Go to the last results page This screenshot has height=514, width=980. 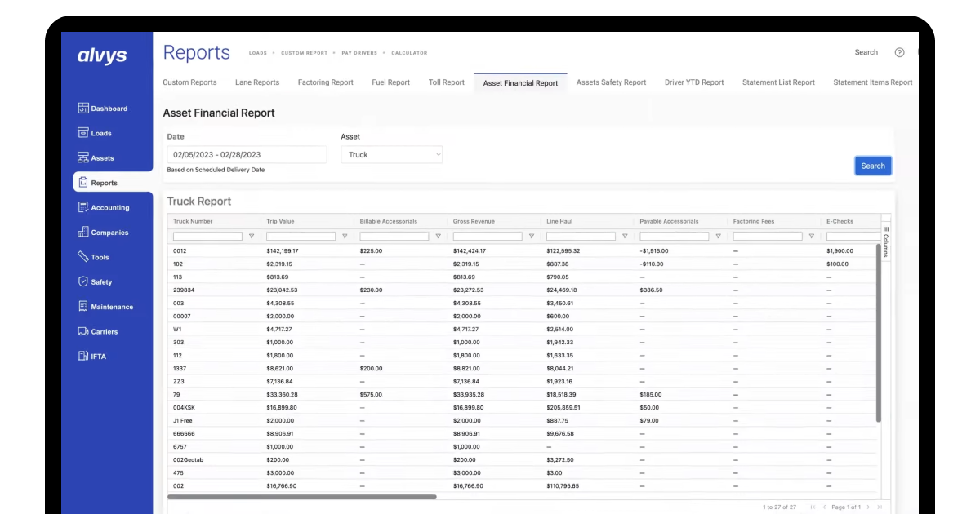[880, 507]
